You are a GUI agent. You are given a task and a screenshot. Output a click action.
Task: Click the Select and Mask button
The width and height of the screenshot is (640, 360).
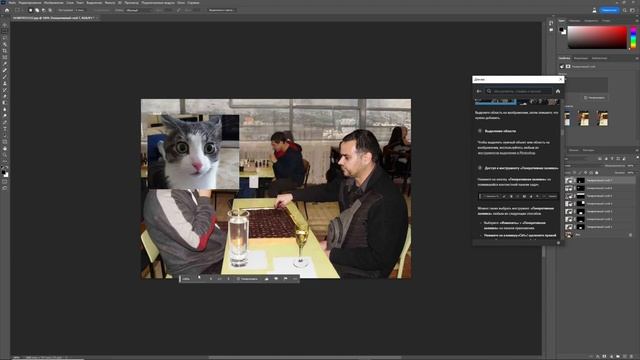[x=222, y=10]
